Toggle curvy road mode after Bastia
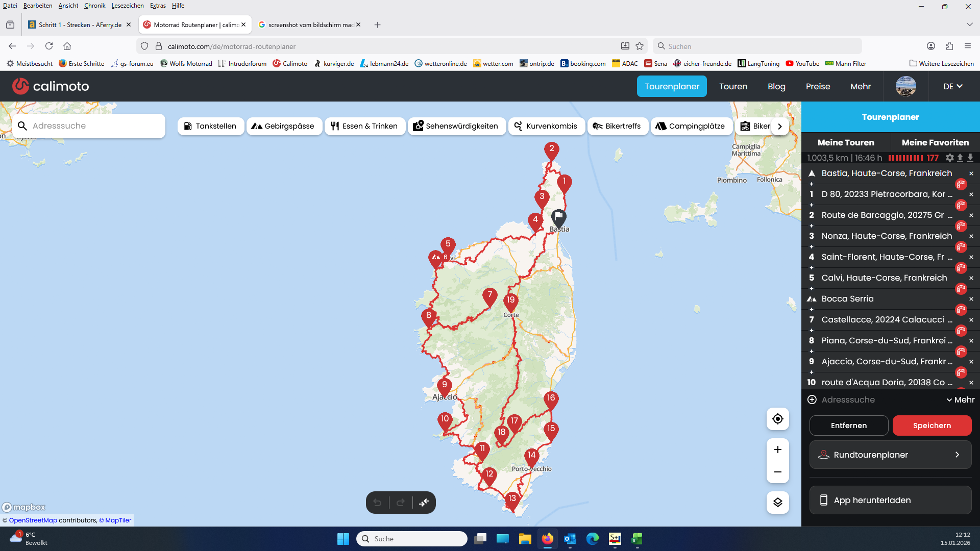This screenshot has width=980, height=551. tap(961, 184)
